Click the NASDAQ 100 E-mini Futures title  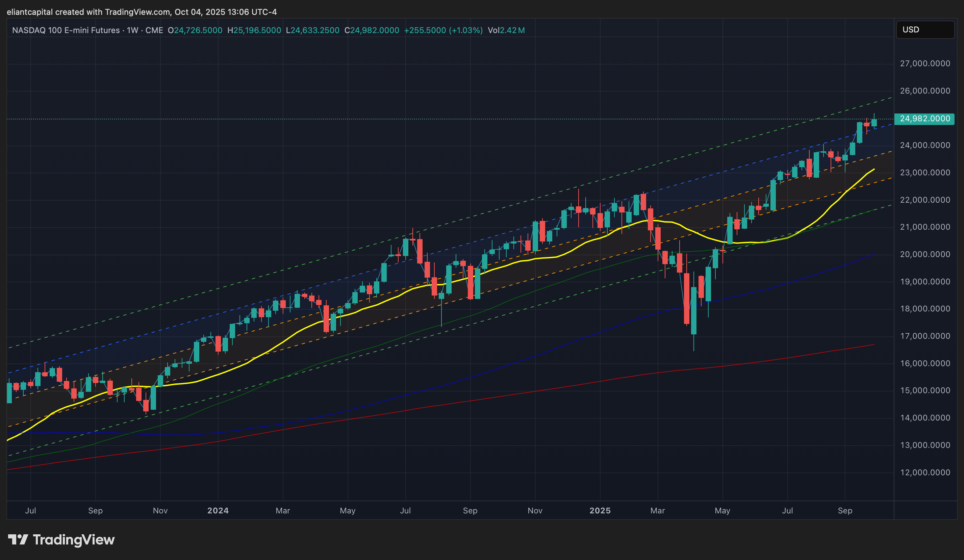pyautogui.click(x=66, y=30)
